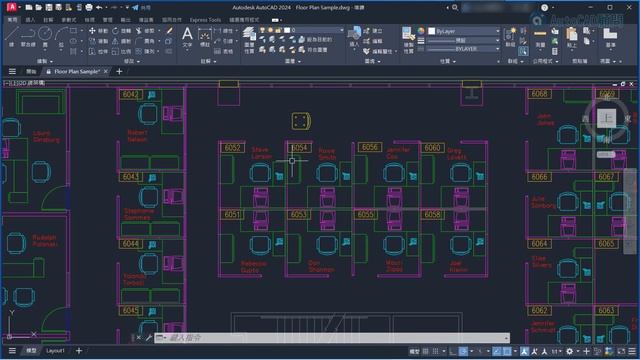640x360 pixels.
Task: Expand the Annotation panel flyout
Action: (208, 61)
